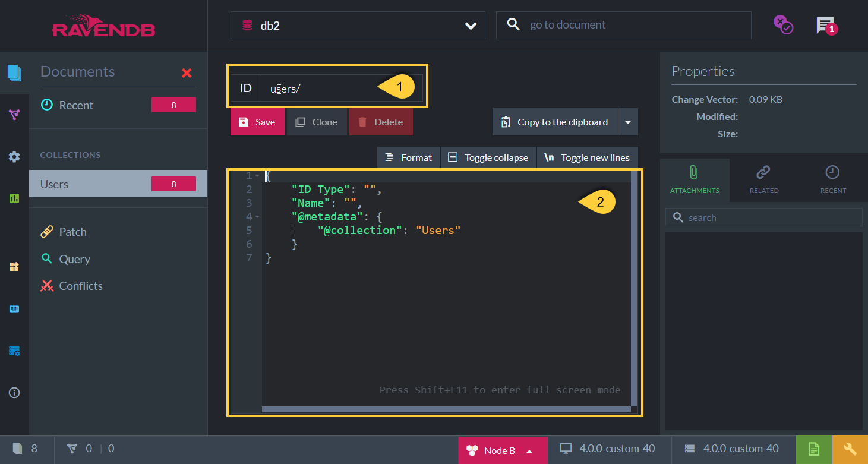Clone the document
The width and height of the screenshot is (868, 464).
tap(317, 122)
